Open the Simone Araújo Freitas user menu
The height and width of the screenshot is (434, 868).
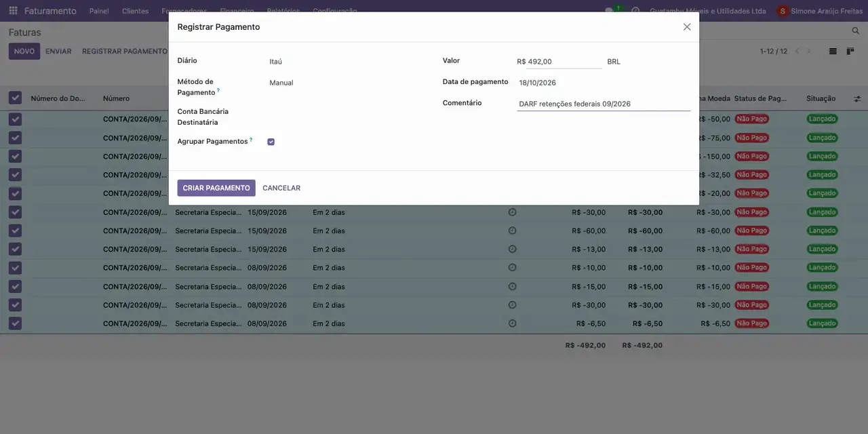[x=820, y=11]
